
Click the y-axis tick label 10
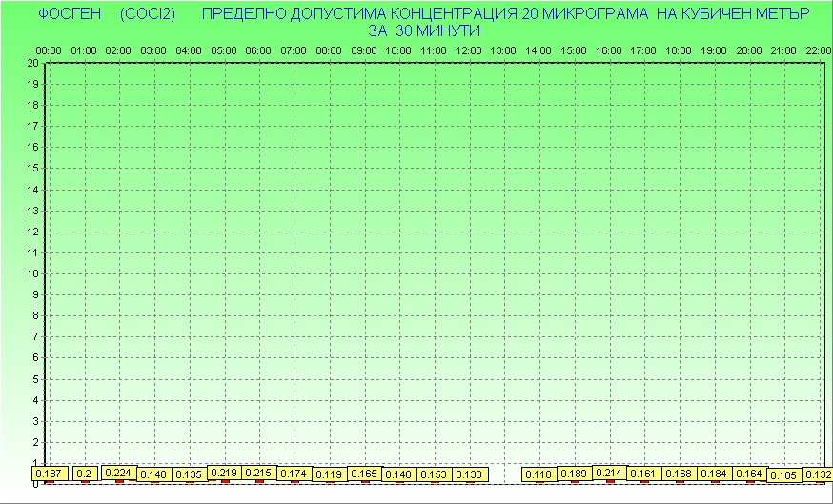pyautogui.click(x=33, y=273)
